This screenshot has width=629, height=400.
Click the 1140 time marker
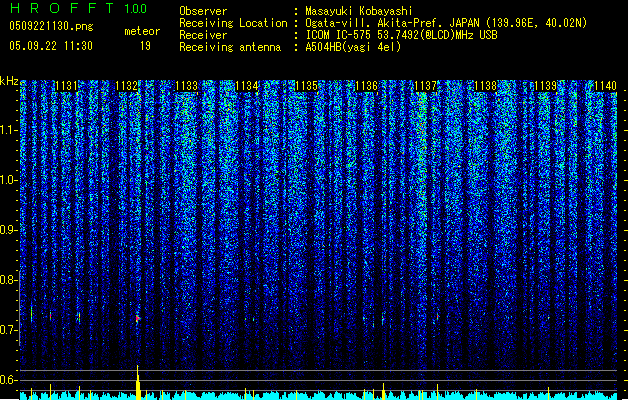point(605,86)
